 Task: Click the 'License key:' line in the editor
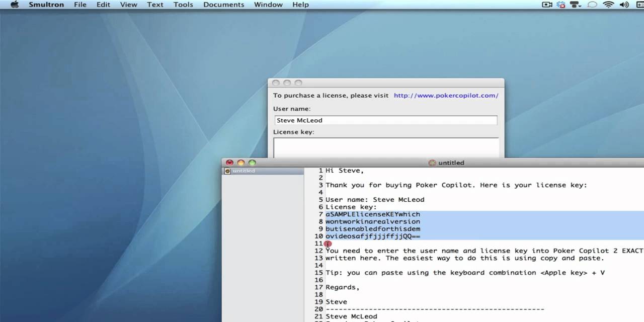[x=351, y=207]
